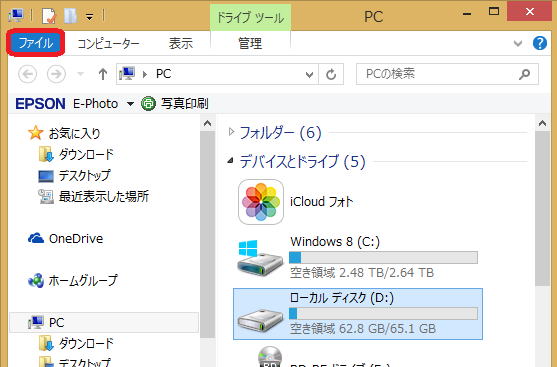
Task: Click the ドライブ ツール contextual tab header
Action: pyautogui.click(x=250, y=17)
